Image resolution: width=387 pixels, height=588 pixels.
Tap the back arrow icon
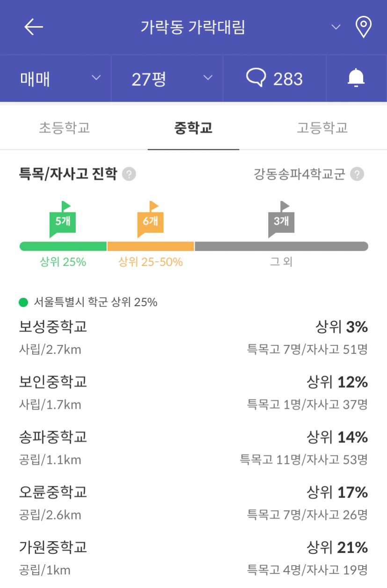pos(34,27)
